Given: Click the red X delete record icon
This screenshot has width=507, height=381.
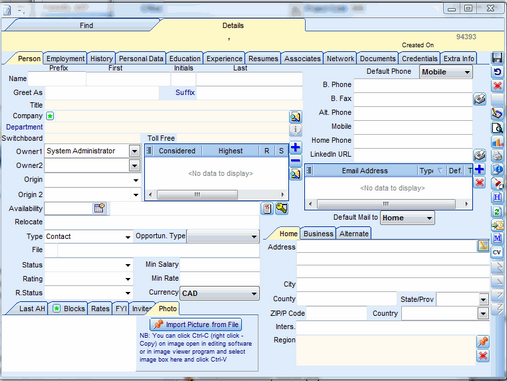Looking at the screenshot, I should (x=497, y=86).
